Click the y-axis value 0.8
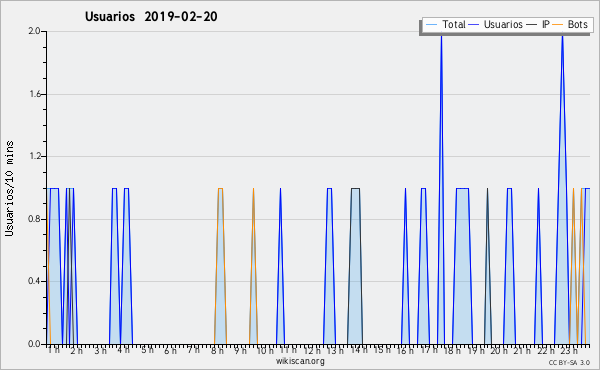Screen dimensions: 600x370 point(35,219)
